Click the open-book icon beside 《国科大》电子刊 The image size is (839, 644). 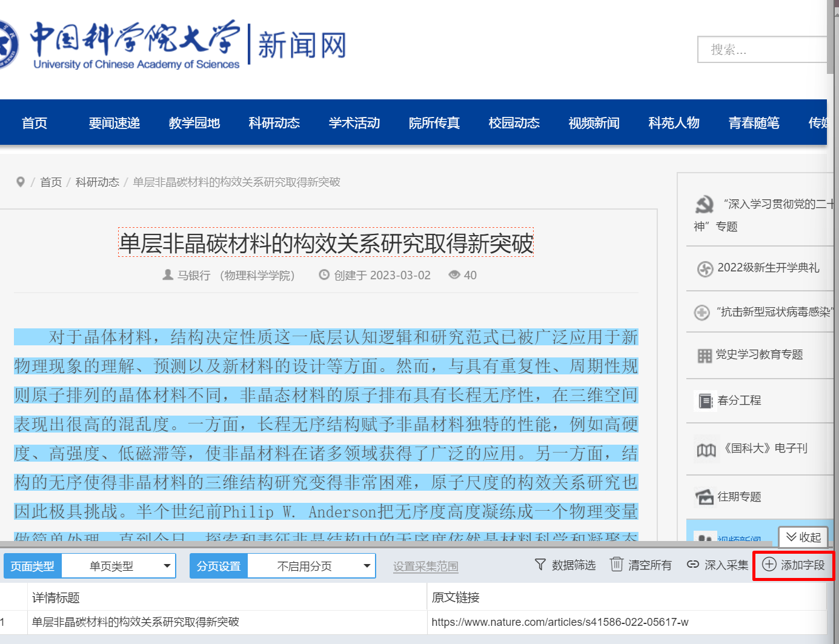(706, 450)
